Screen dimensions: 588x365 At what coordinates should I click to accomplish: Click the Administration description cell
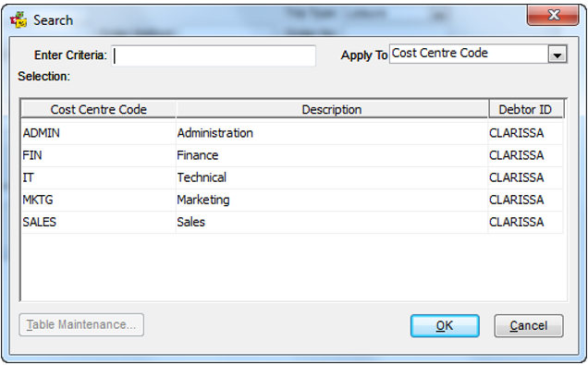tap(332, 133)
